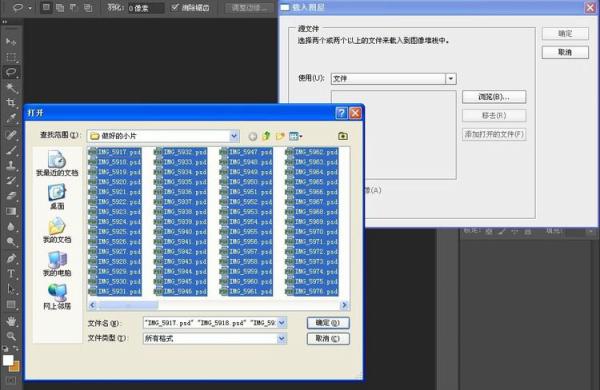Open Desktop place in Open dialog
Screen dimensions: 600x390
point(57,197)
